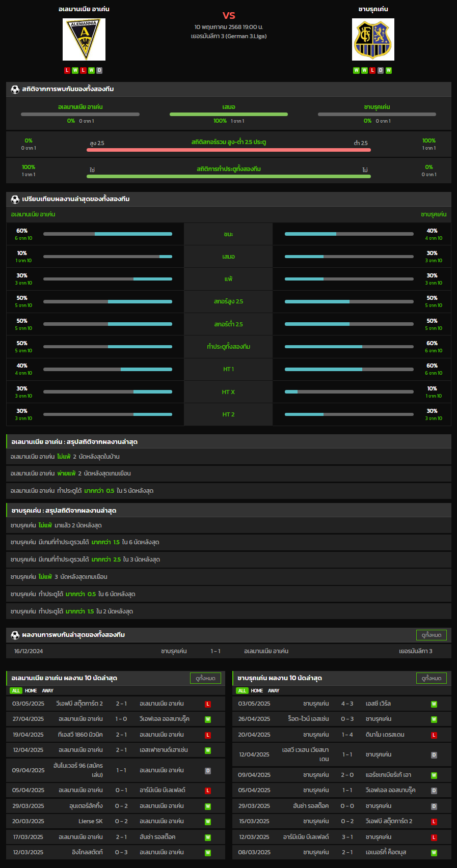
Task: Select AWAY tab in Alemannia results table
Action: point(47,691)
